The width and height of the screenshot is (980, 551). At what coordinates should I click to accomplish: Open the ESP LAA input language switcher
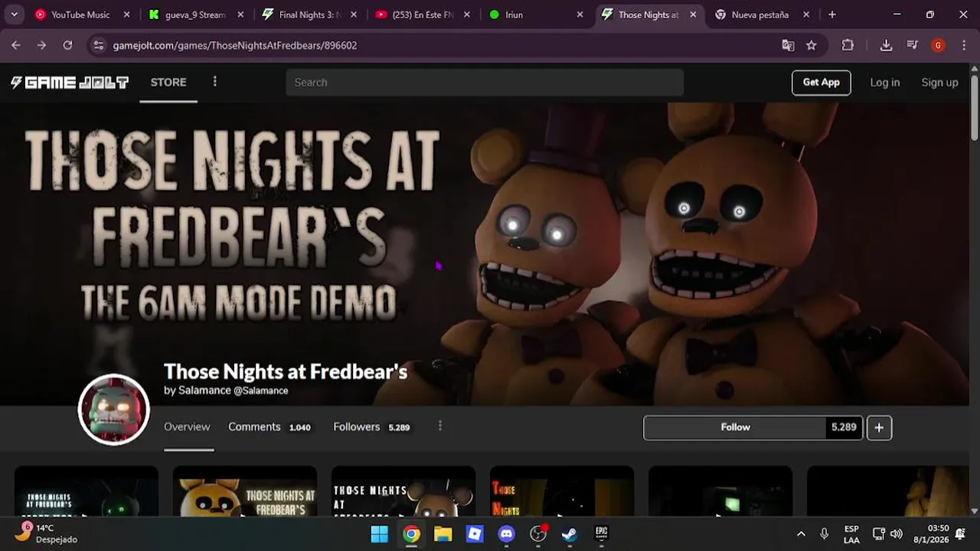(x=851, y=534)
